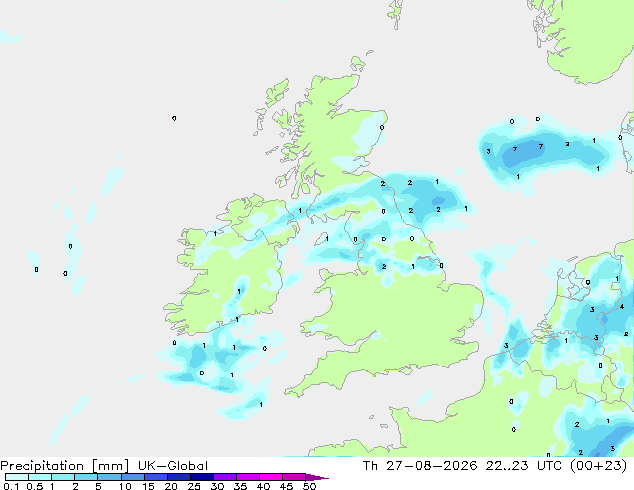Click the '25' legend scale label

point(194,486)
